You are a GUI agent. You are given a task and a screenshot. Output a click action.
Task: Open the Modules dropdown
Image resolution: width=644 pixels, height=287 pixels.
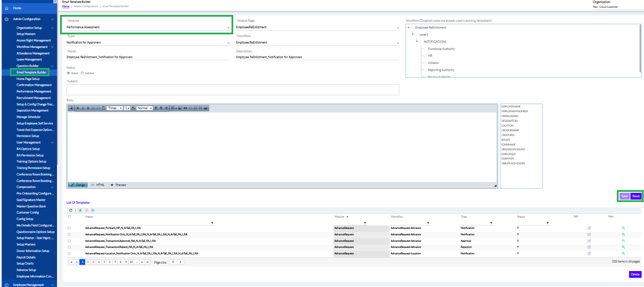coord(228,28)
